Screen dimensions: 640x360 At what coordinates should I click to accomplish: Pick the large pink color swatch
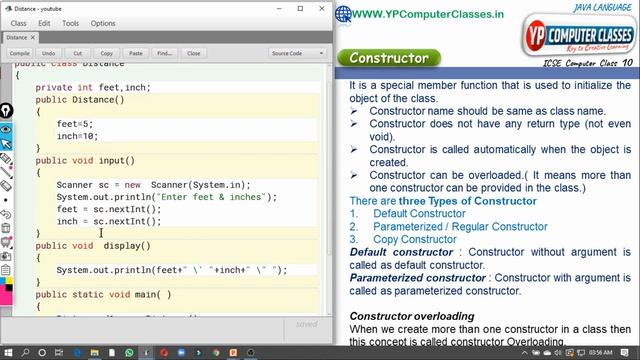(6, 298)
